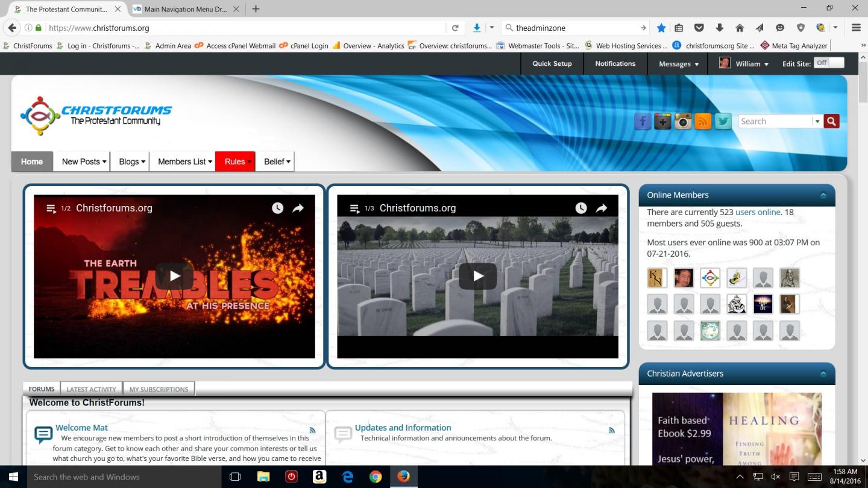Play the cemetery video
Screen dimensions: 868x488
(478, 276)
